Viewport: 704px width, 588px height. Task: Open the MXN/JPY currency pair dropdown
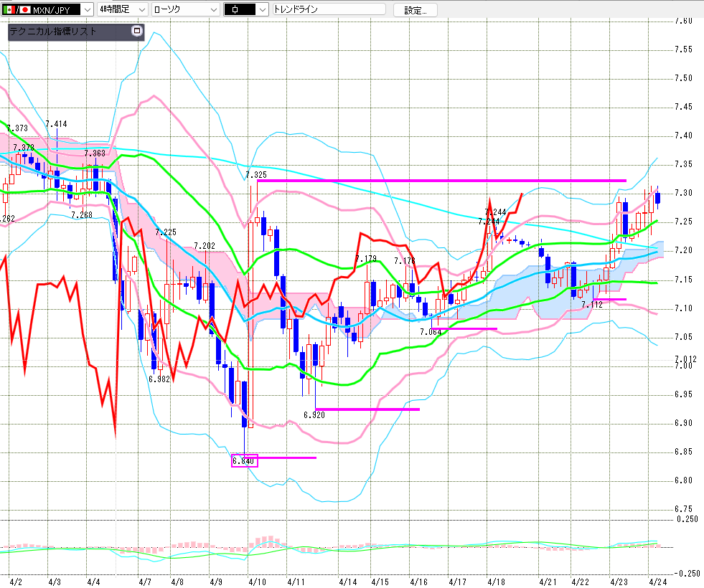(47, 9)
